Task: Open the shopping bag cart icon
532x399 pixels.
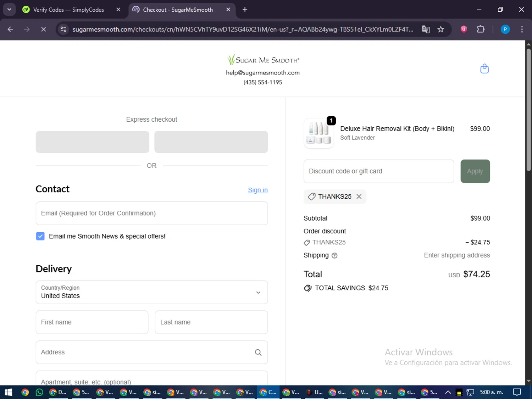Action: click(484, 68)
